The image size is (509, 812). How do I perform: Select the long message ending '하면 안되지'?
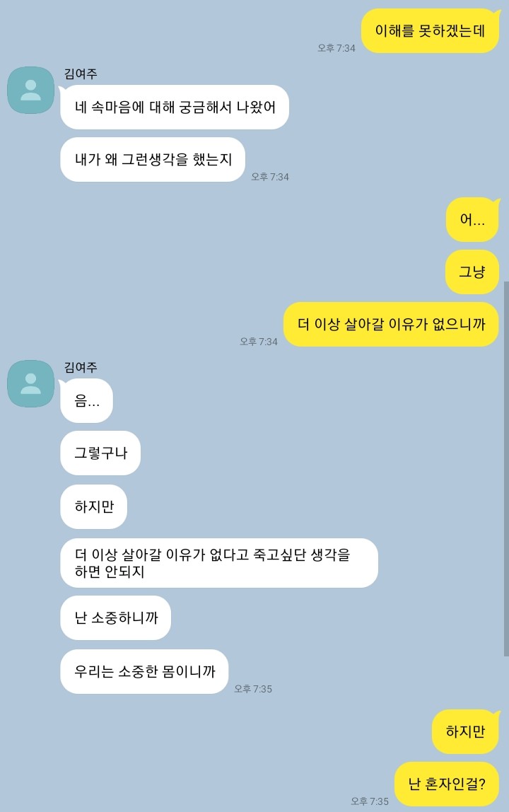(x=219, y=563)
